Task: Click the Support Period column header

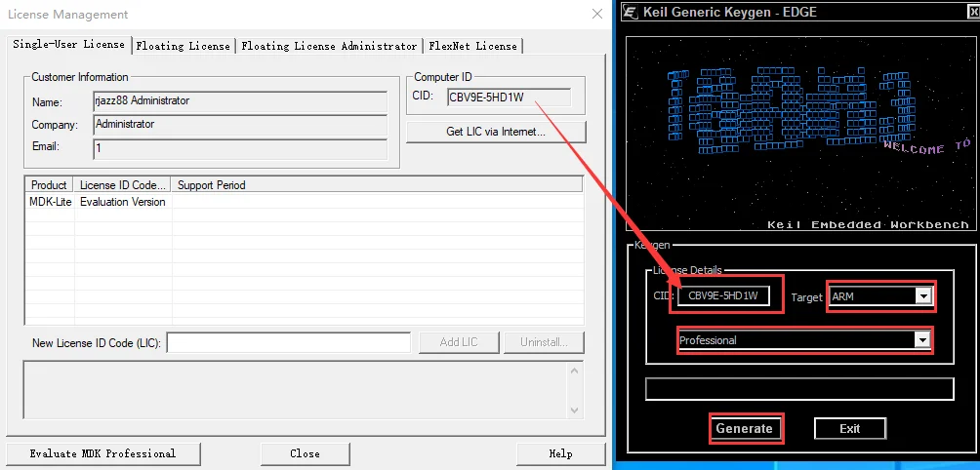Action: pos(378,185)
